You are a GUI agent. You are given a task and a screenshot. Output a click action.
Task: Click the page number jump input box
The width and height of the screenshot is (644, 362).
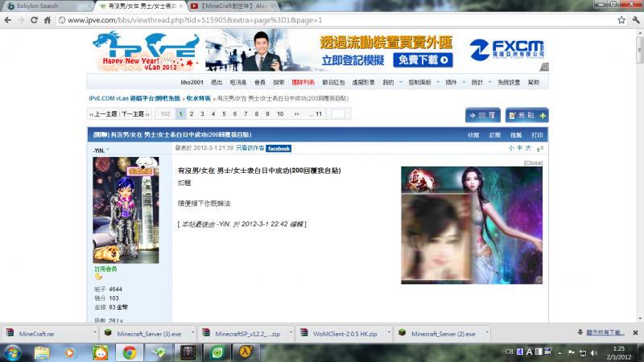coord(338,114)
